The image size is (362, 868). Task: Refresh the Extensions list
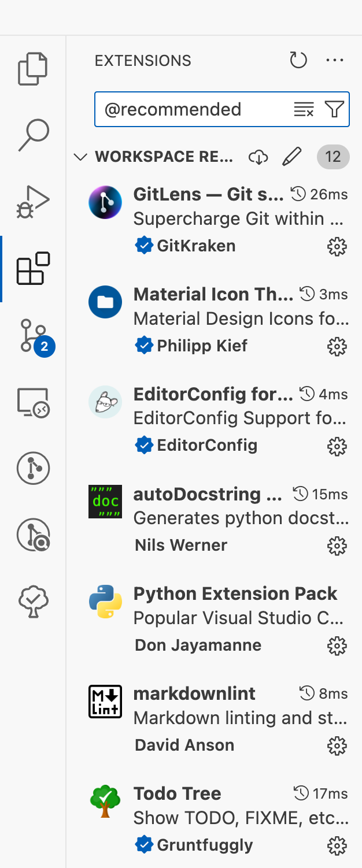click(x=298, y=60)
